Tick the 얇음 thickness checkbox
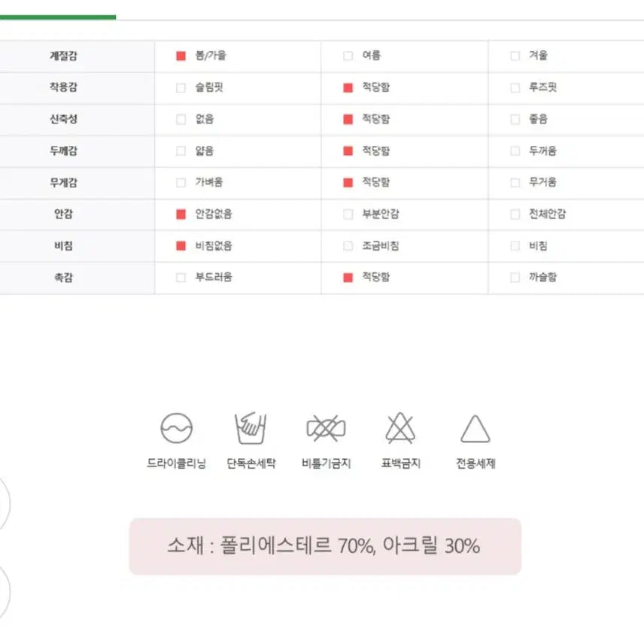The height and width of the screenshot is (644, 644). point(181,150)
